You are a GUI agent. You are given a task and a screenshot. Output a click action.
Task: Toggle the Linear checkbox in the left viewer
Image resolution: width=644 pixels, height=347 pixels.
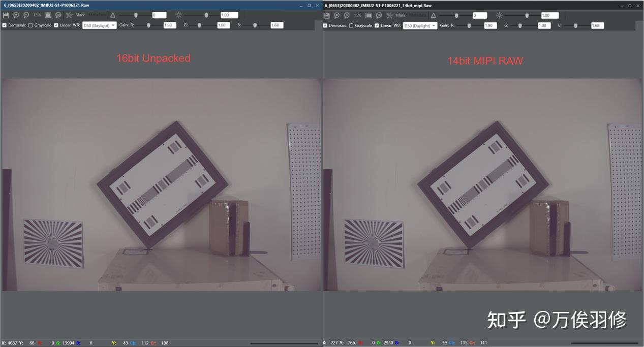(x=56, y=25)
